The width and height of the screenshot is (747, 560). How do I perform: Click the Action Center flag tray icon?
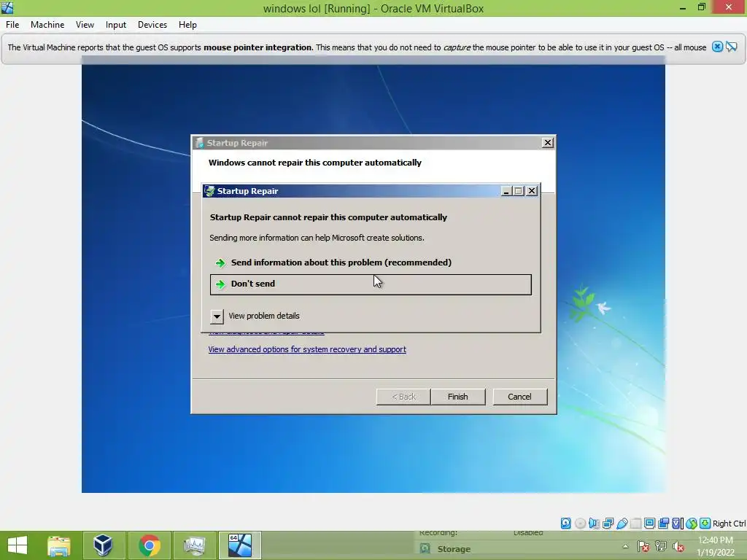click(643, 547)
